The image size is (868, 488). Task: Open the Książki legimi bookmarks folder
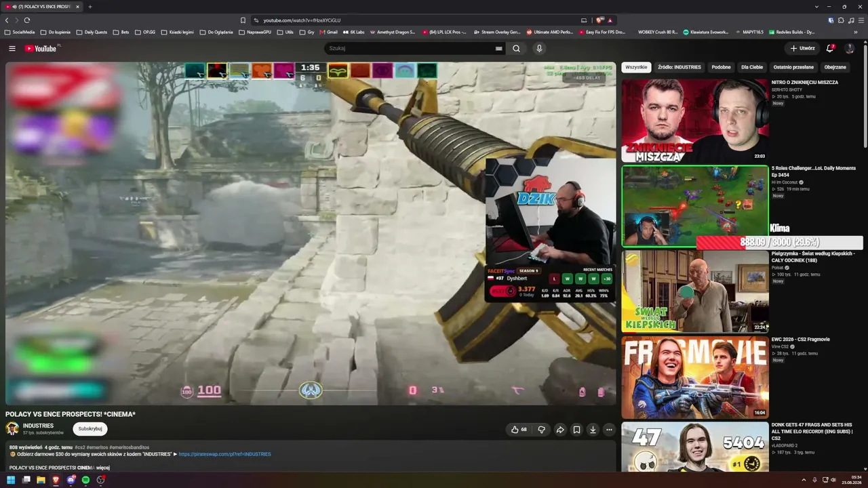(x=177, y=32)
